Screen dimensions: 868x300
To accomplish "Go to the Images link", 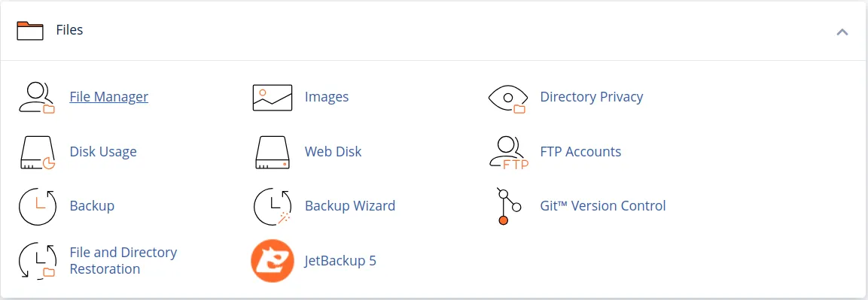I will [x=327, y=97].
